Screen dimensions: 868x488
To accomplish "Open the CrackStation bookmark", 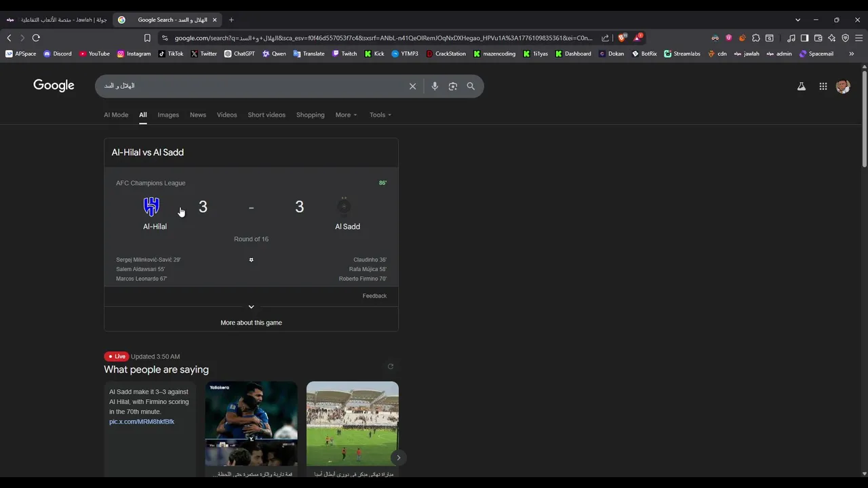I will 447,54.
